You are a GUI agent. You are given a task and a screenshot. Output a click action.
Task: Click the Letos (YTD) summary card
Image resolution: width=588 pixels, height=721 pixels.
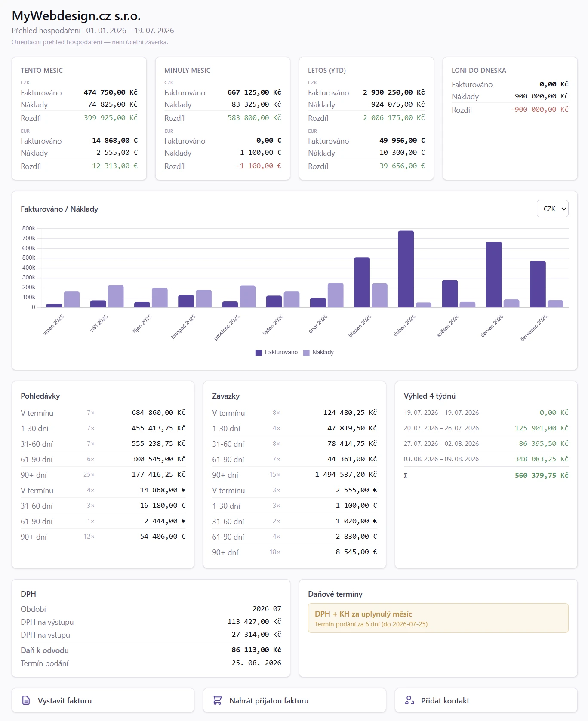coord(366,119)
